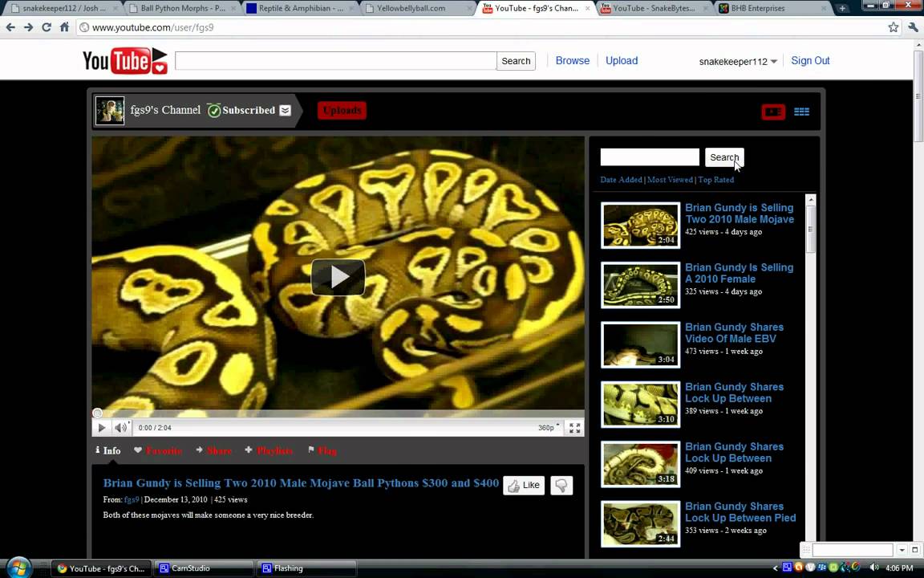Open 3:10 Lock Up Between thumbnail

click(x=641, y=404)
